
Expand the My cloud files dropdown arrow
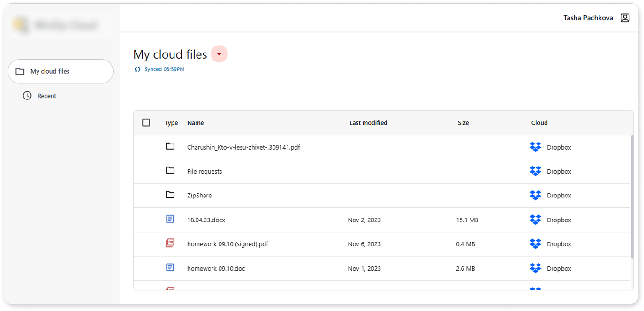(219, 54)
